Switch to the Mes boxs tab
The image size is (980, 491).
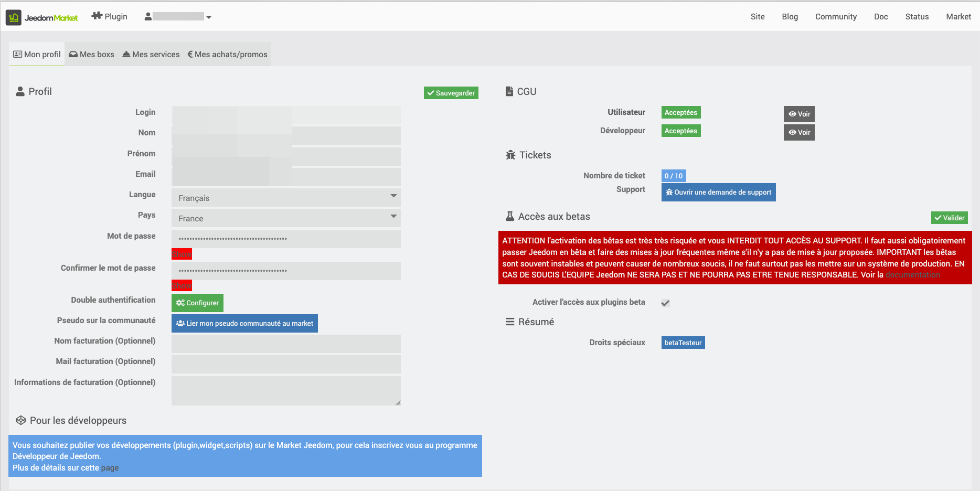click(x=91, y=55)
